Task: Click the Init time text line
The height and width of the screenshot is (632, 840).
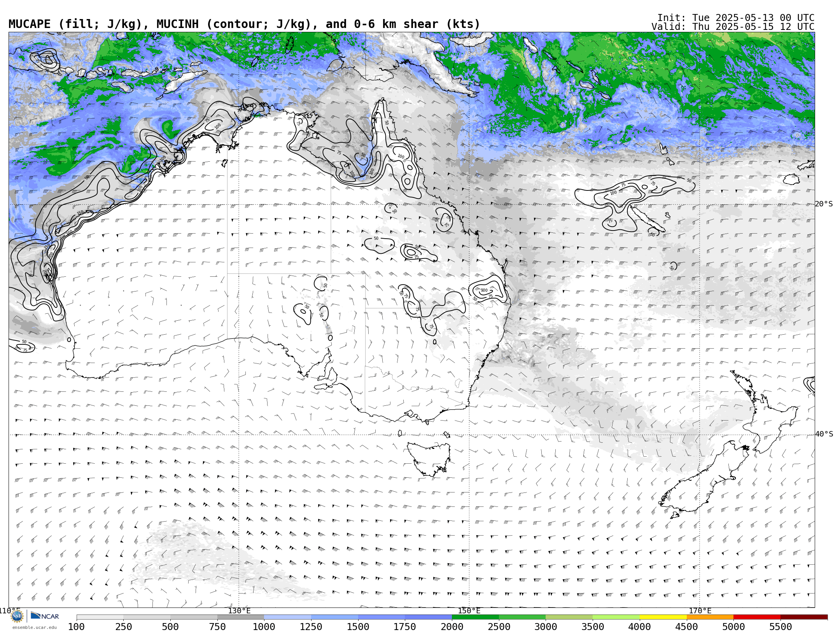Action: (736, 18)
